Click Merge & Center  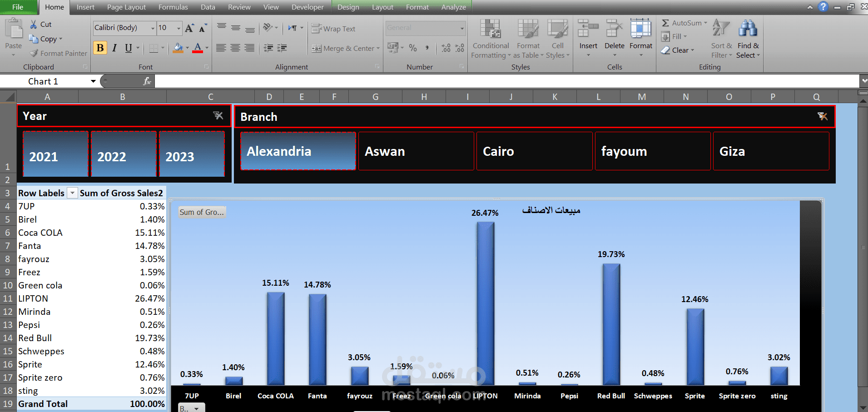tap(345, 48)
